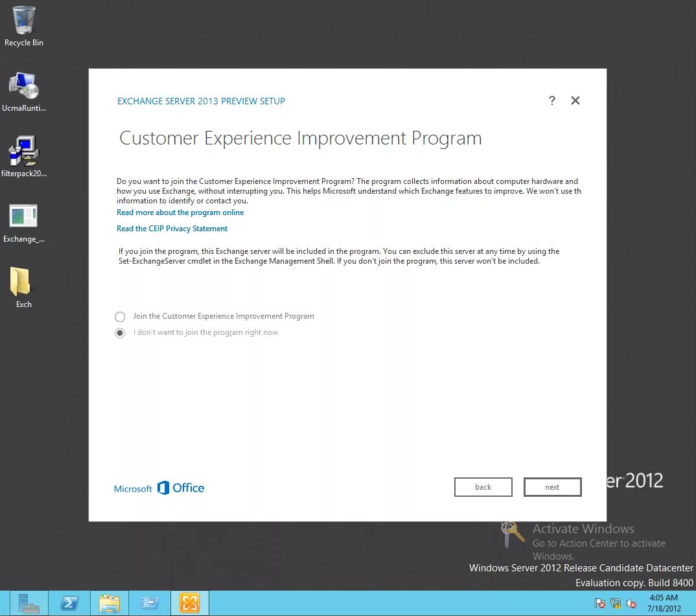696x616 pixels.
Task: Click the network status tray icon
Action: coord(615,604)
